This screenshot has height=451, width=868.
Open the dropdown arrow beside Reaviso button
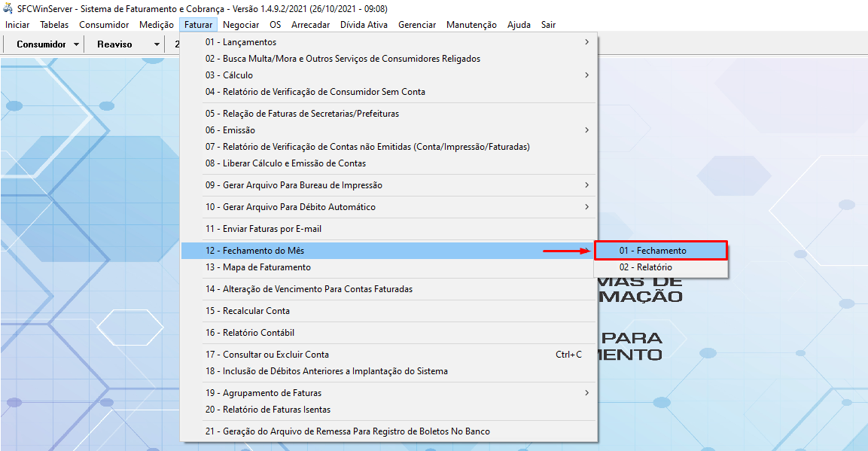tap(157, 44)
